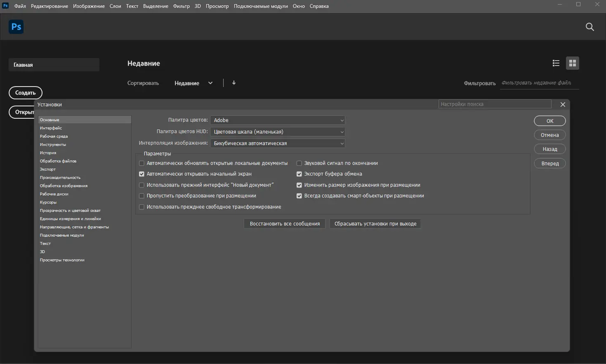
Task: Click Восстановить все сообщения
Action: pos(285,224)
